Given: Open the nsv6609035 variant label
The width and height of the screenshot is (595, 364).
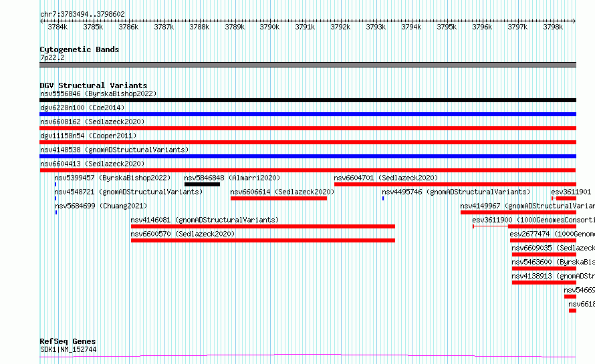Looking at the screenshot, I should 554,248.
